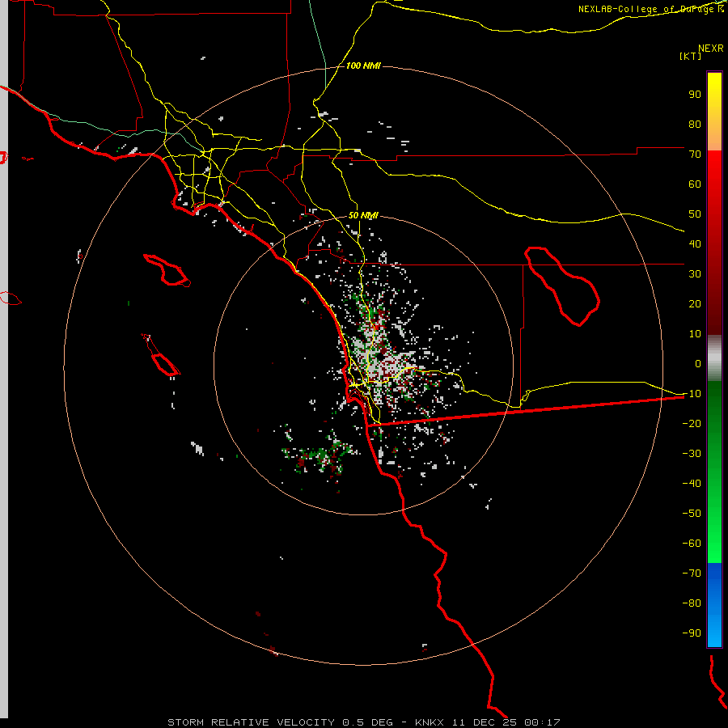This screenshot has height=728, width=728.
Task: Click the -40 value on velocity scale
Action: pos(692,484)
